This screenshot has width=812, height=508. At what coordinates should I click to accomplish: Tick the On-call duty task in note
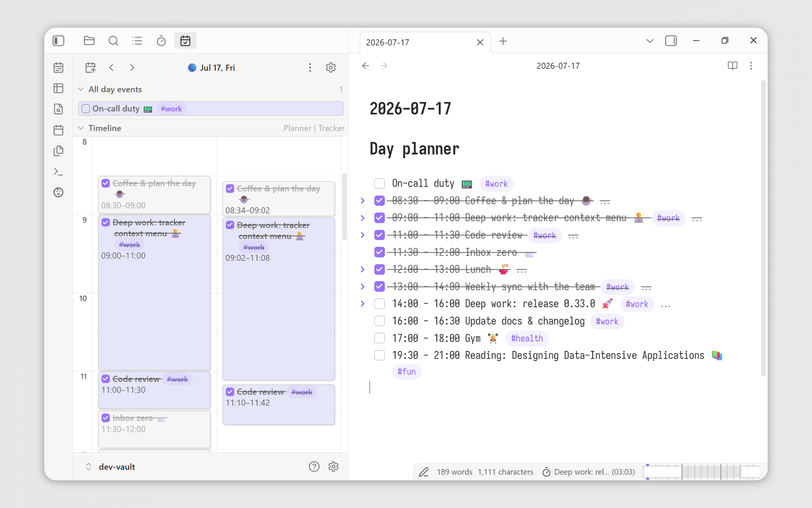point(379,183)
